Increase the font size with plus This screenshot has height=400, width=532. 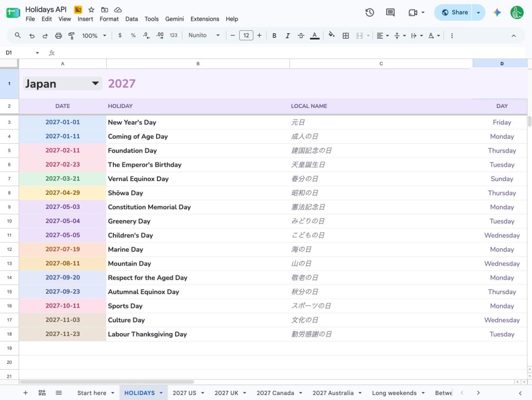click(259, 36)
